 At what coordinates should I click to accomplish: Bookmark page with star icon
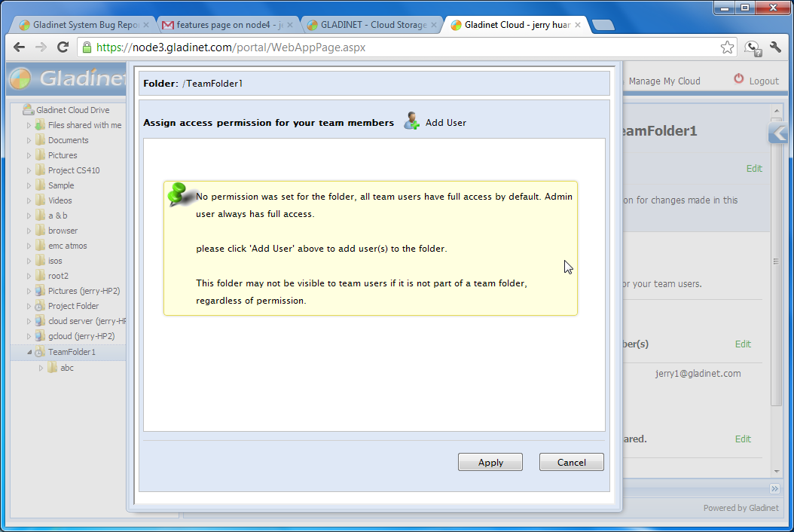click(x=727, y=47)
